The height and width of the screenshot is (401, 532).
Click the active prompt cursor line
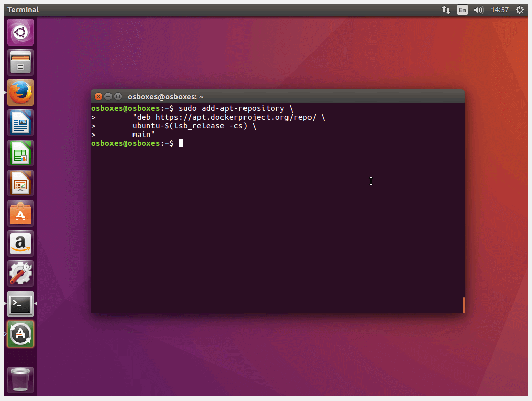click(x=137, y=143)
